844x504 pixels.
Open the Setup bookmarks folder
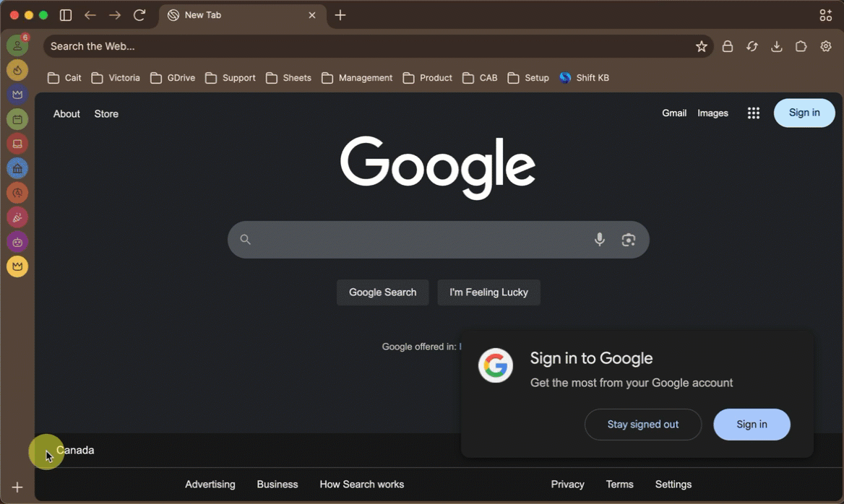[x=528, y=78]
